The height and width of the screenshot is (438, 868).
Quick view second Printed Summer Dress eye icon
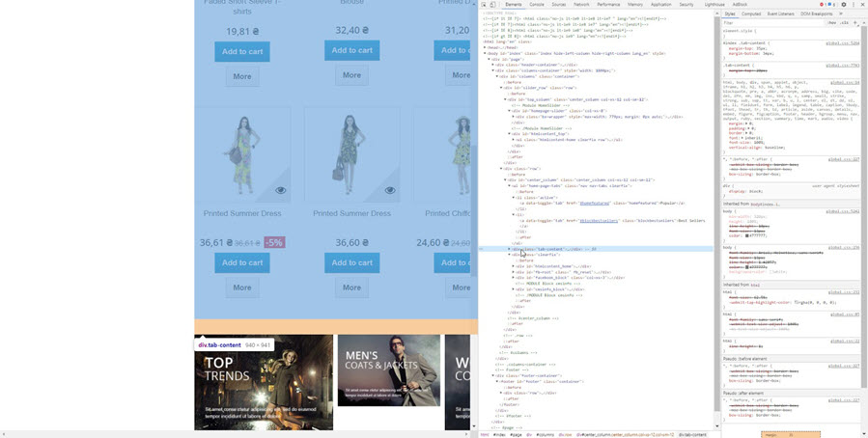coord(390,190)
